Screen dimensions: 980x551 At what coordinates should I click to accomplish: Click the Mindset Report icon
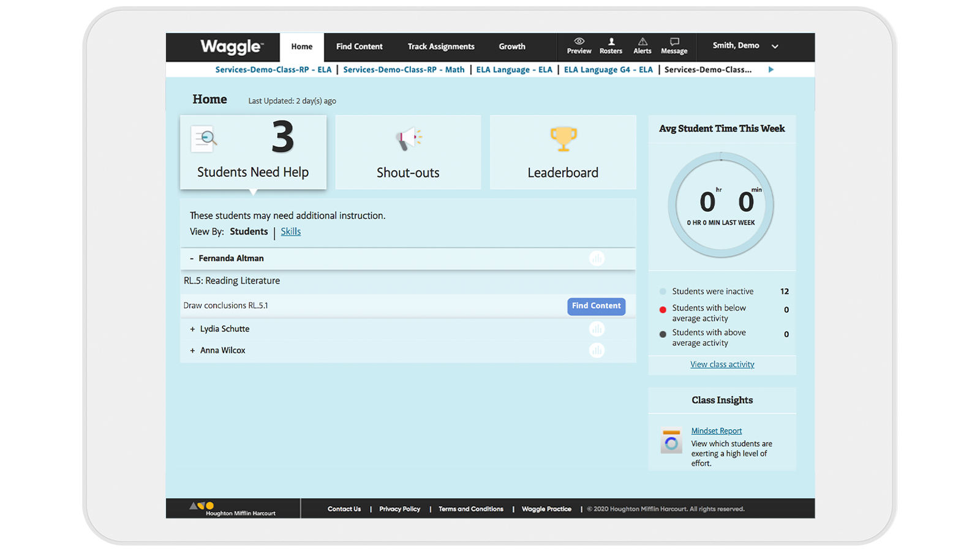point(671,441)
